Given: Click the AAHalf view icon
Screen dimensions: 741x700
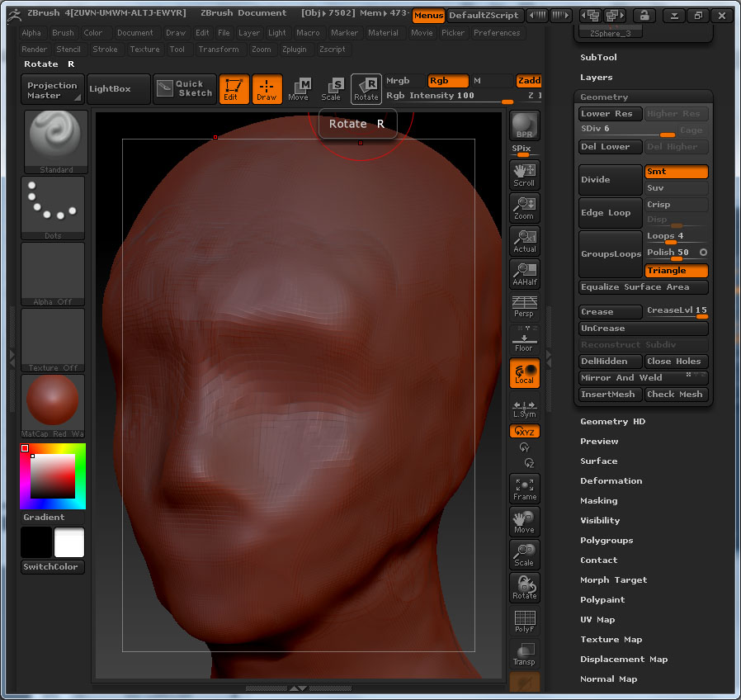Looking at the screenshot, I should click(x=524, y=273).
